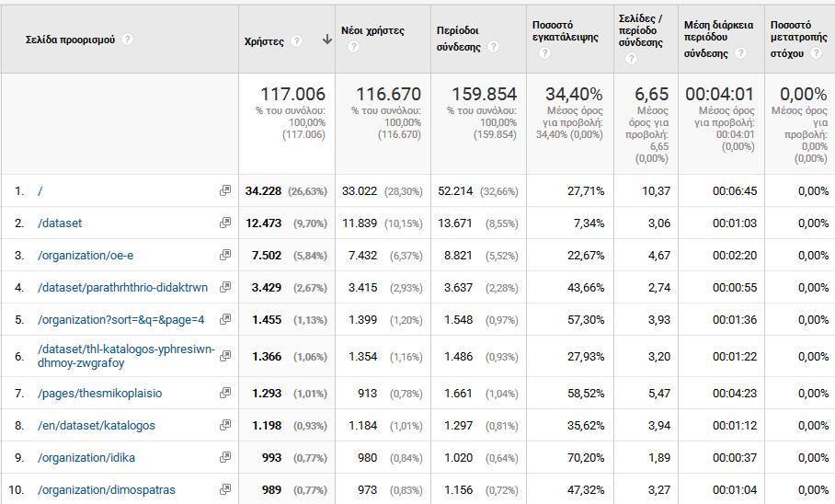Open external link icon for /dataset/parathrhthrio-didaktrwn row
835x504 pixels.
pyautogui.click(x=225, y=287)
